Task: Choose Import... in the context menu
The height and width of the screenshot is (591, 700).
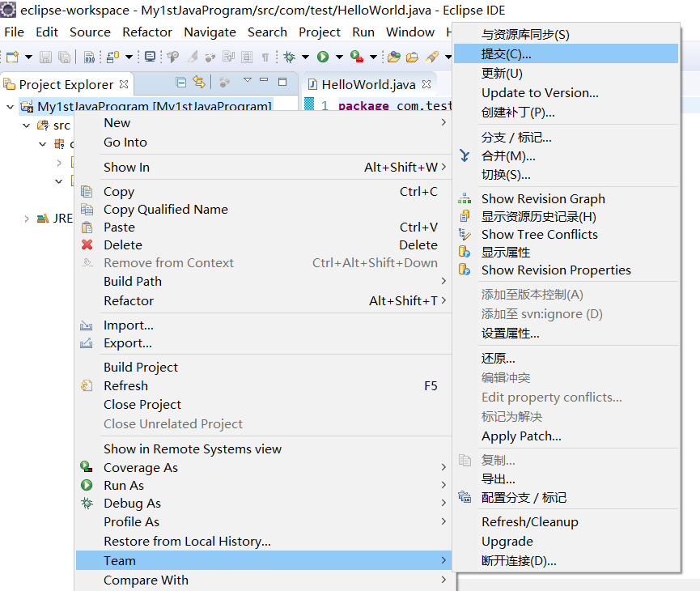Action: coord(263,325)
